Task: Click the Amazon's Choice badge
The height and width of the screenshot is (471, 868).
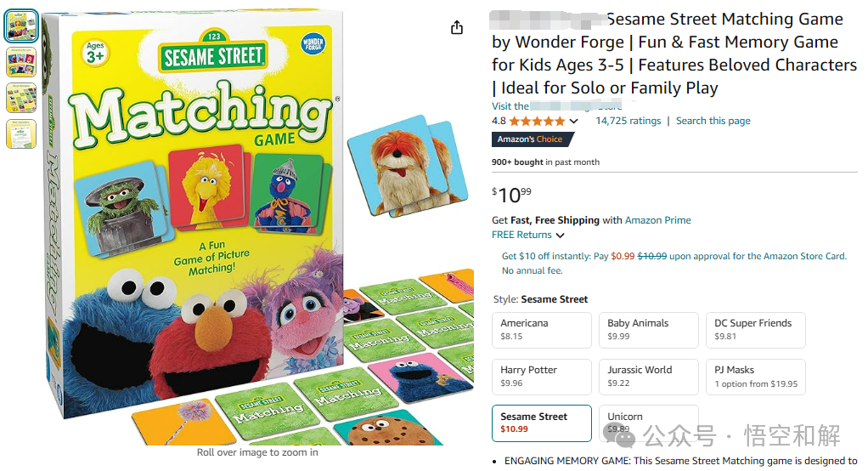Action: coord(532,139)
